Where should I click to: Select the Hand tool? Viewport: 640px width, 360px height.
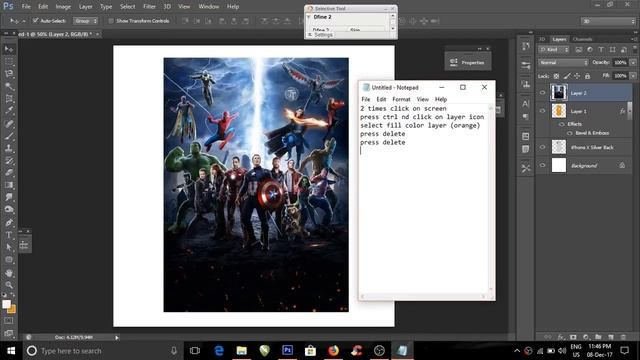[9, 273]
